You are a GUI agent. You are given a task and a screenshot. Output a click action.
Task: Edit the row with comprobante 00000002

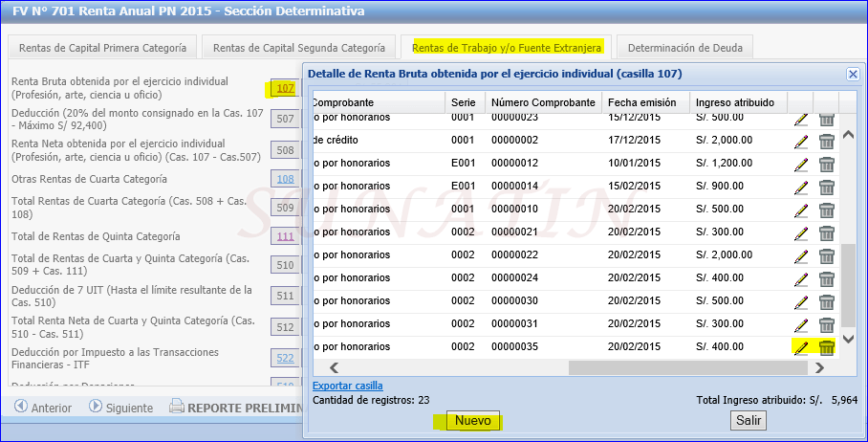tap(800, 142)
